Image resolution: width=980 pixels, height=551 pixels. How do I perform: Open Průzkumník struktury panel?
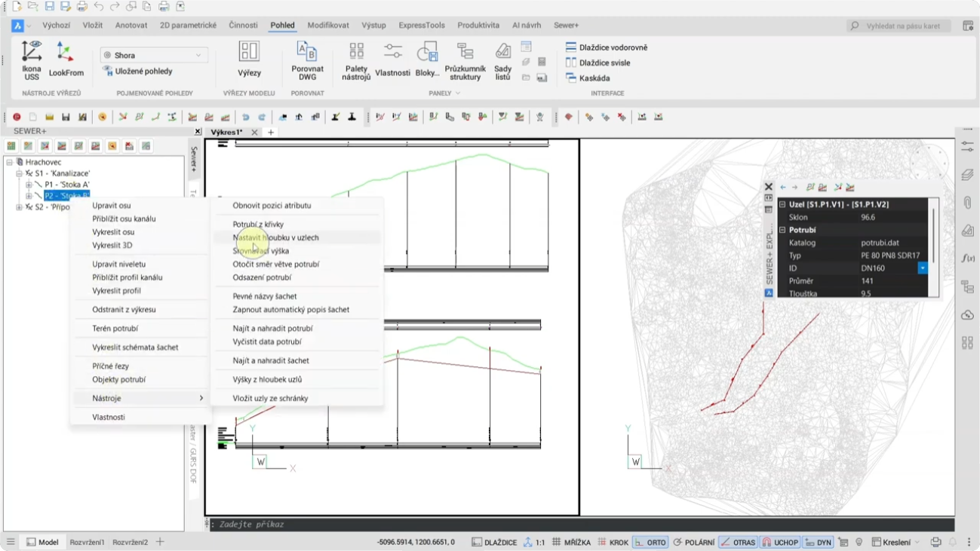tap(465, 60)
